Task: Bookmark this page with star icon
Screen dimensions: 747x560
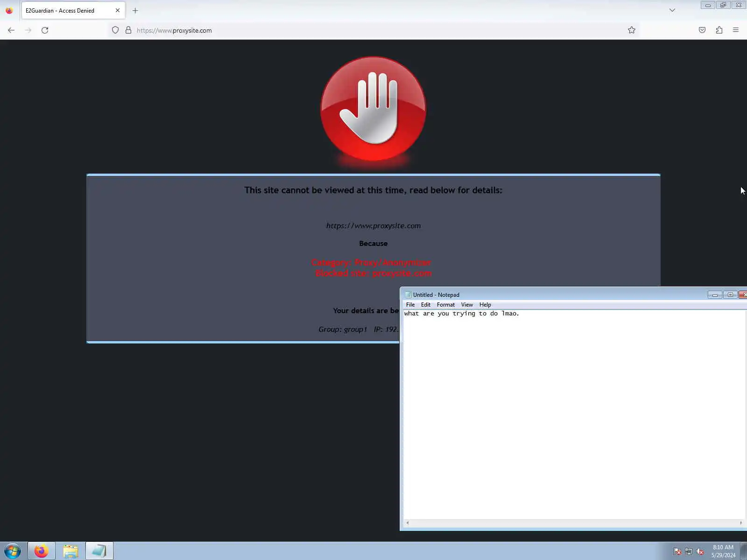Action: coord(632,30)
